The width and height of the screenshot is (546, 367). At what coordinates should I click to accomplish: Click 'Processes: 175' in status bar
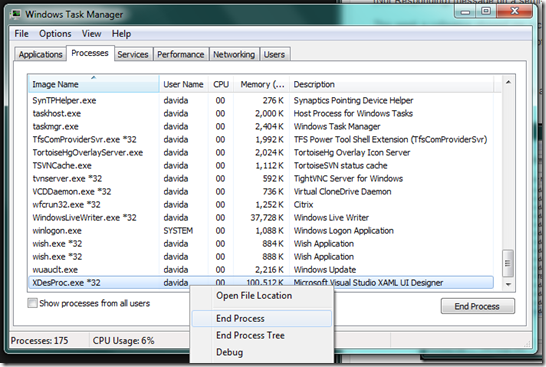point(39,341)
